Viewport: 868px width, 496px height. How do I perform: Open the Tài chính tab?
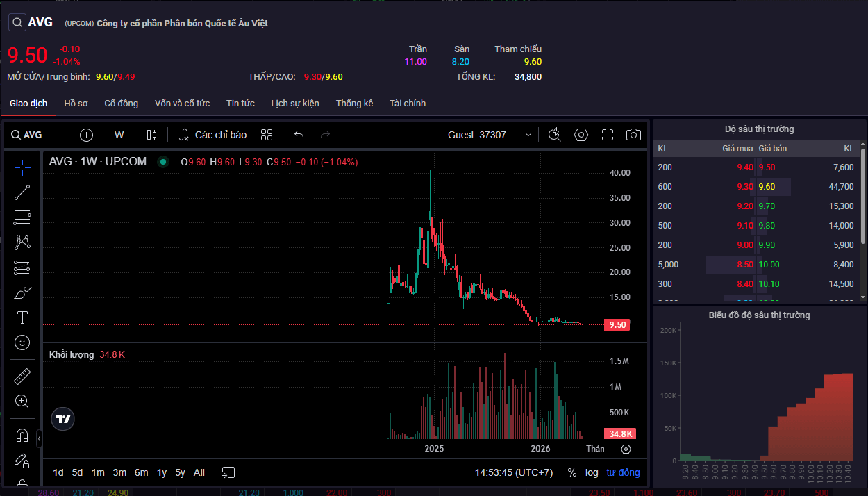[x=408, y=103]
